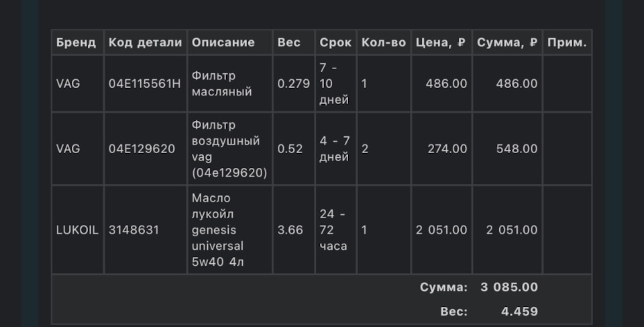Screen dimensions: 644x327
Task: Select Масло лукойл genesis description
Action: click(217, 230)
